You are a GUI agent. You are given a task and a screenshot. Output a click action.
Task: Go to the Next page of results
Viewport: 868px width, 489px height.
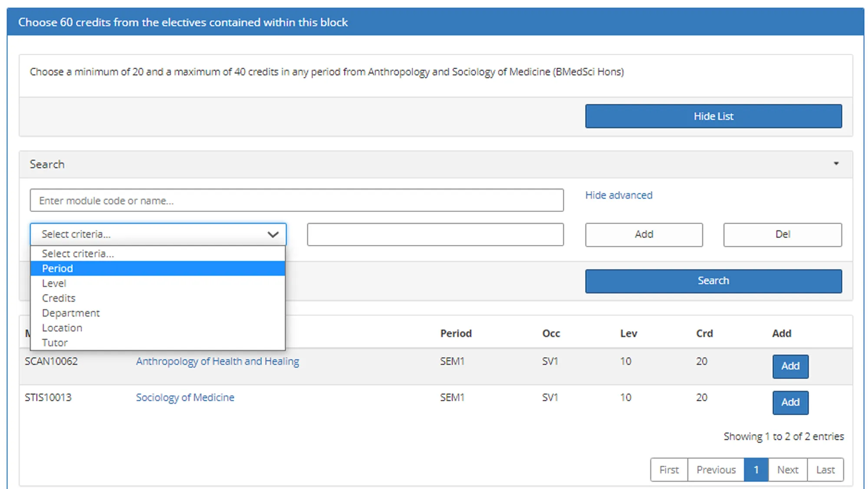[787, 469]
